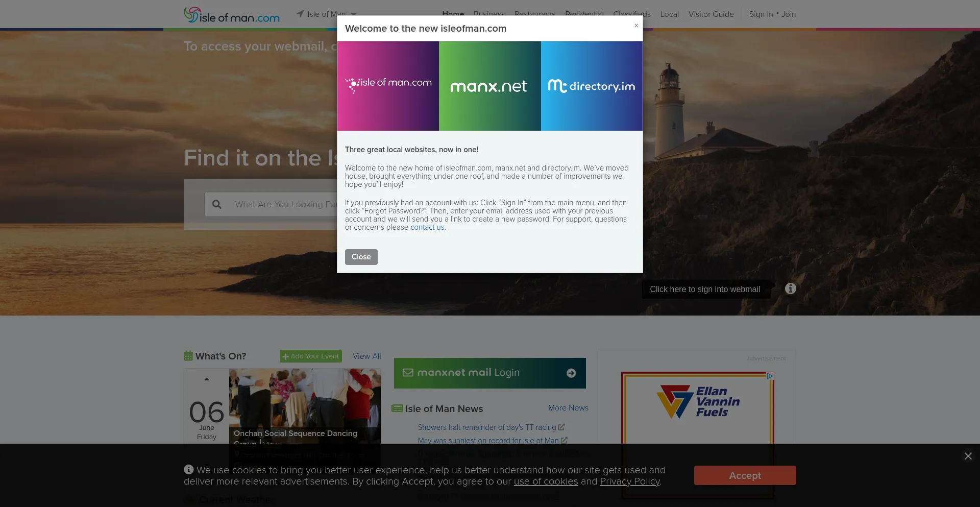Open the Visitor Guide menu
The image size is (980, 507).
click(711, 14)
